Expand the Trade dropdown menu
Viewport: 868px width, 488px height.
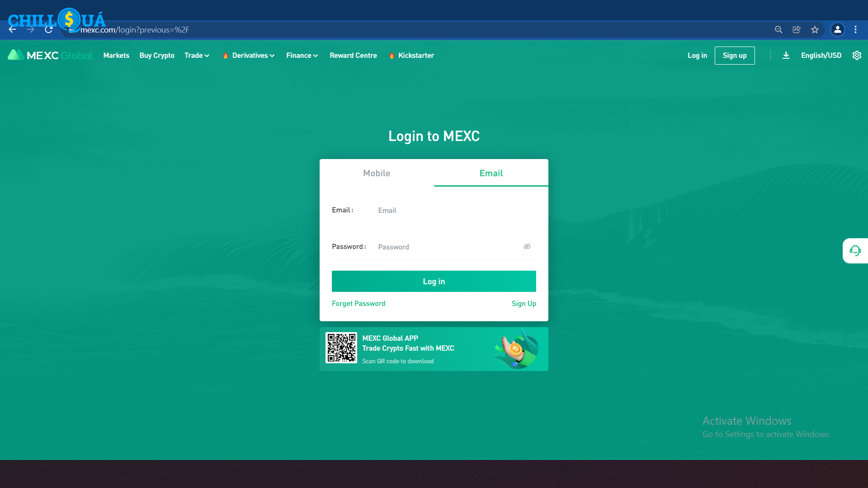tap(197, 56)
